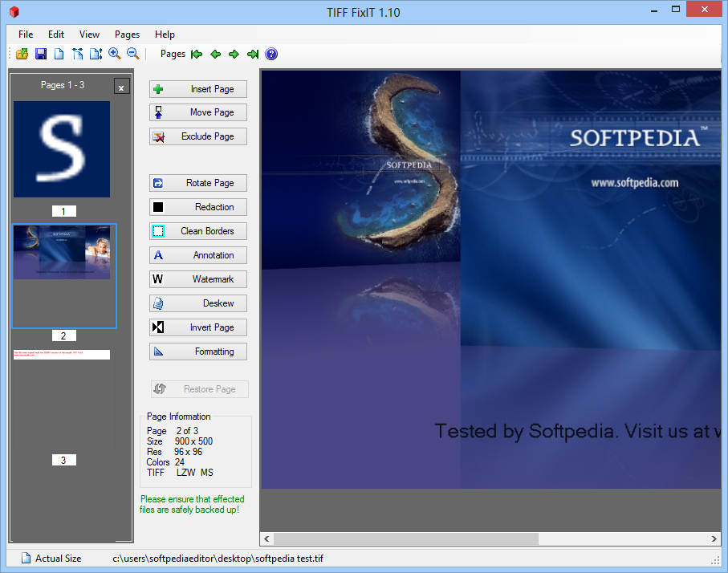The image size is (728, 573).
Task: Open the File menu
Action: (x=26, y=35)
